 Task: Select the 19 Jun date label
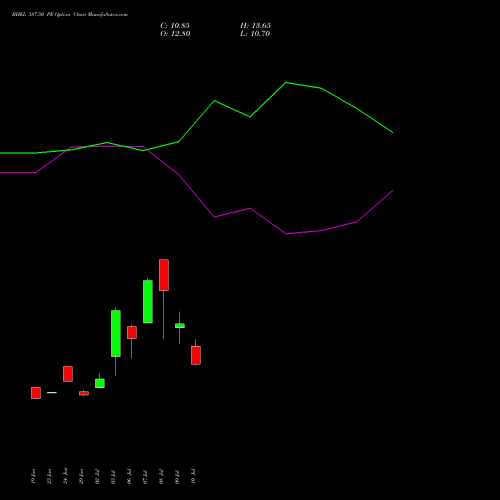[33, 476]
